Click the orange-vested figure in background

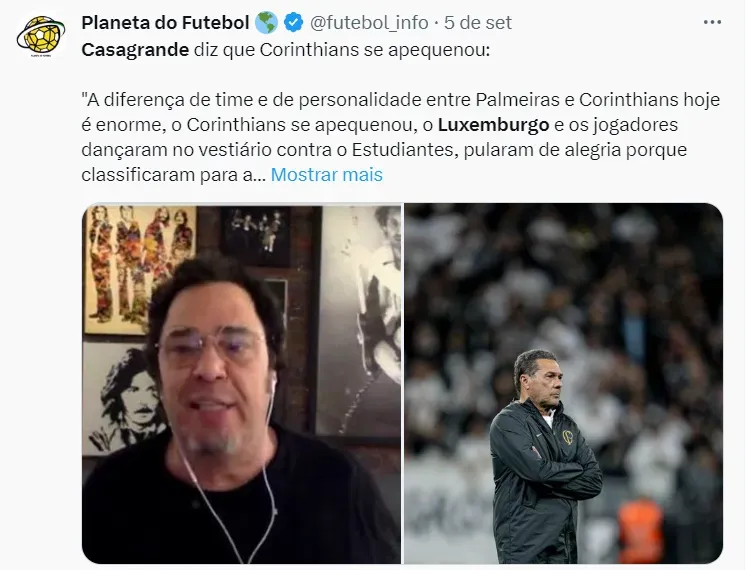(640, 531)
